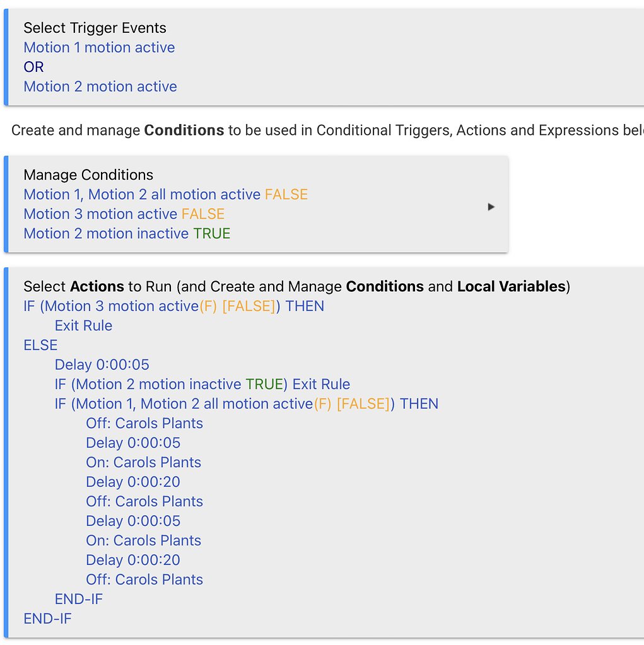The height and width of the screenshot is (645, 644).
Task: Expand the Manage Conditions arrow
Action: [491, 207]
